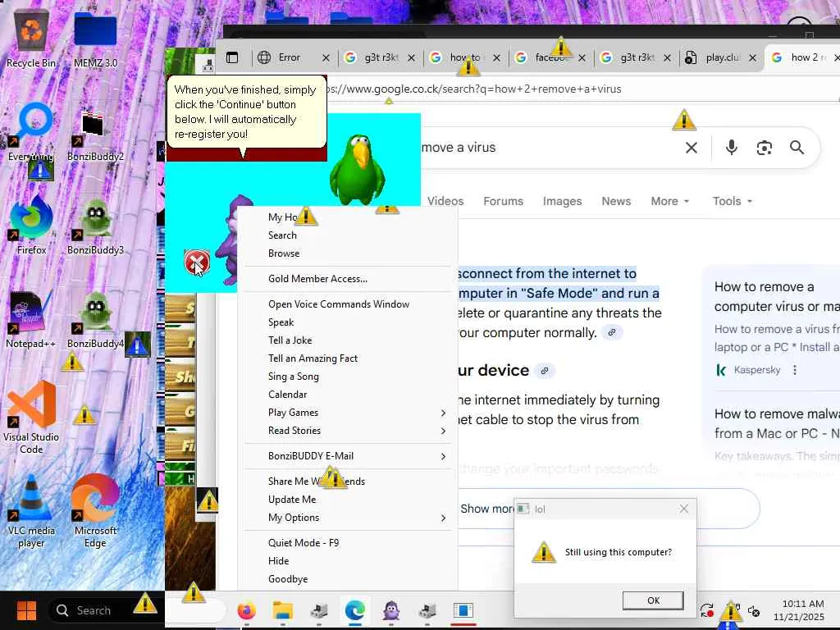Launch the Notepad++ desktop shortcut
The width and height of the screenshot is (840, 630).
click(x=31, y=320)
